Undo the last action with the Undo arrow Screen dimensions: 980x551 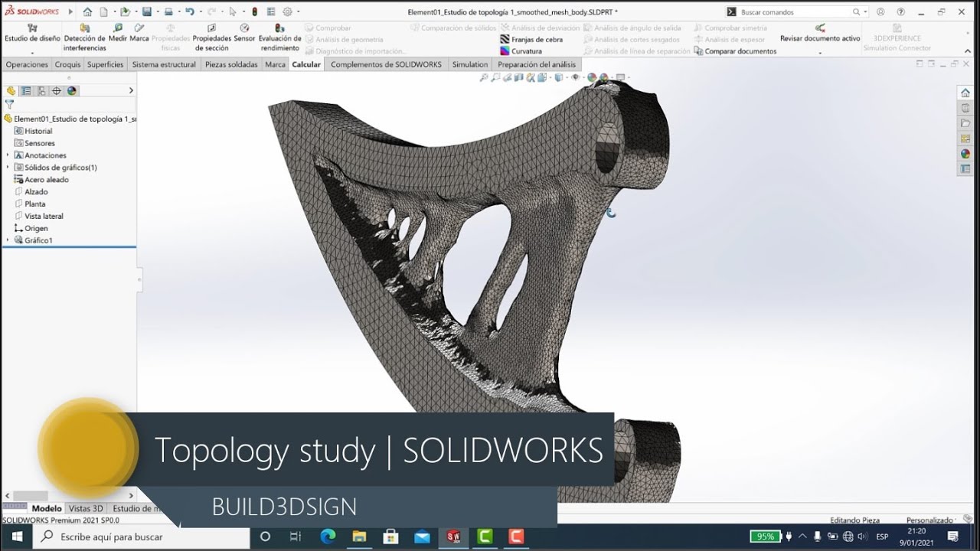pyautogui.click(x=189, y=12)
